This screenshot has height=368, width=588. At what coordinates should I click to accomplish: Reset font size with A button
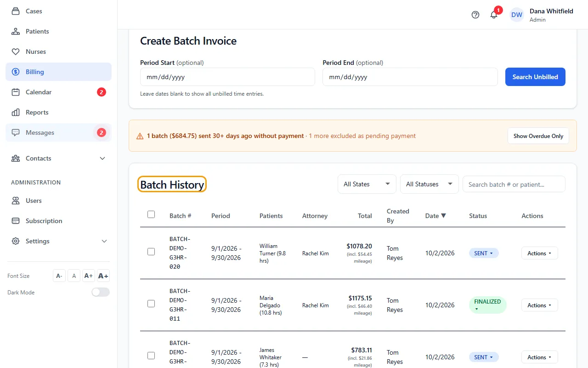pyautogui.click(x=74, y=276)
